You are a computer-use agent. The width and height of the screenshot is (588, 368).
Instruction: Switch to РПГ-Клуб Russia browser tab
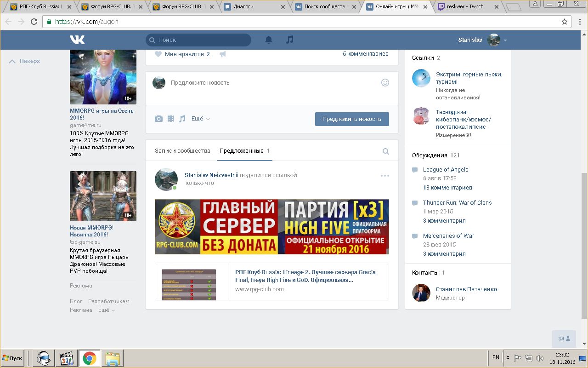tap(40, 6)
